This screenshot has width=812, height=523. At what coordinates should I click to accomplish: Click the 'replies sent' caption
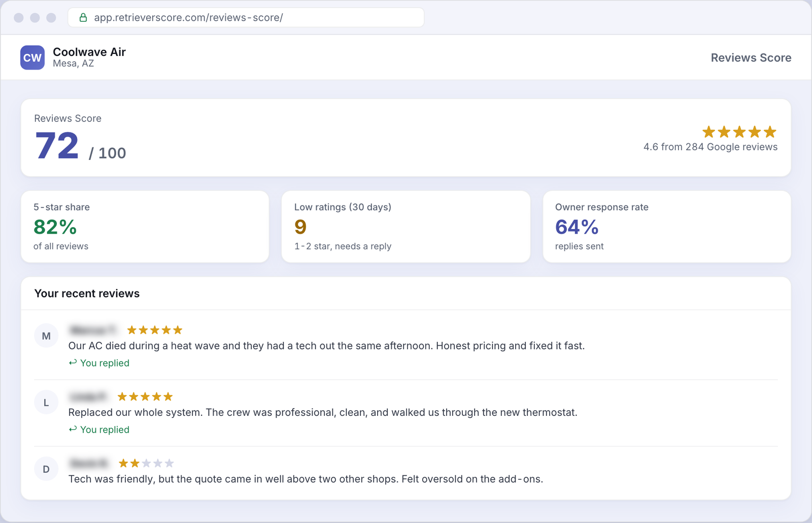click(579, 246)
